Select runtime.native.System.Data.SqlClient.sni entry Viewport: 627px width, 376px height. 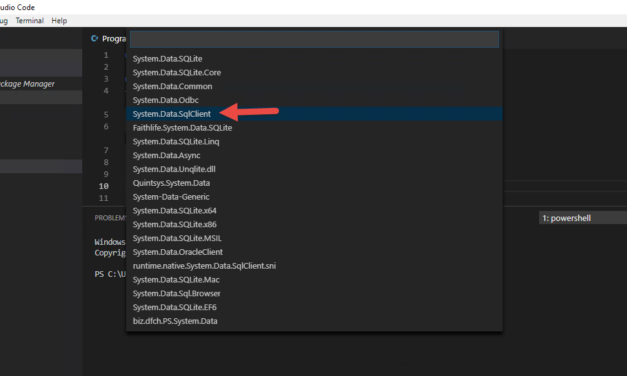coord(314,266)
